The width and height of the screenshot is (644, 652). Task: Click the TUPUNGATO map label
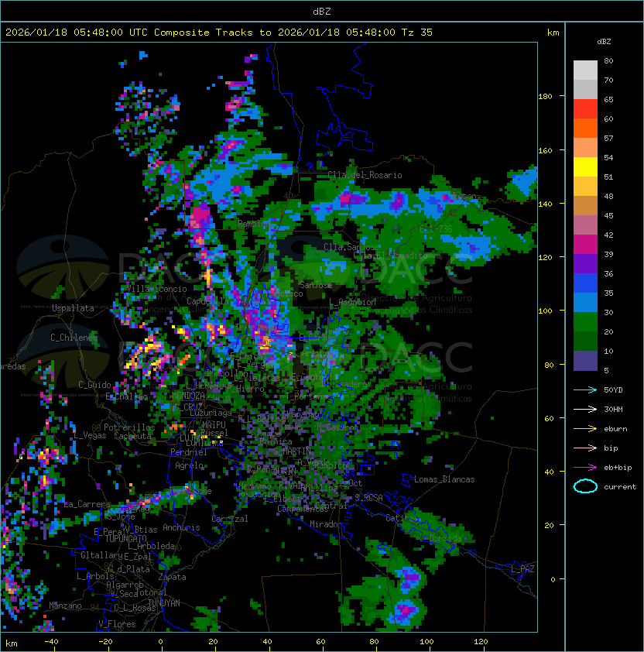pyautogui.click(x=125, y=538)
